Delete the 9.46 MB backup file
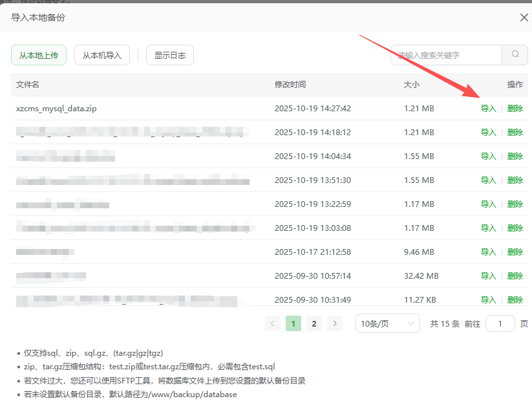The height and width of the screenshot is (412, 532). point(515,252)
